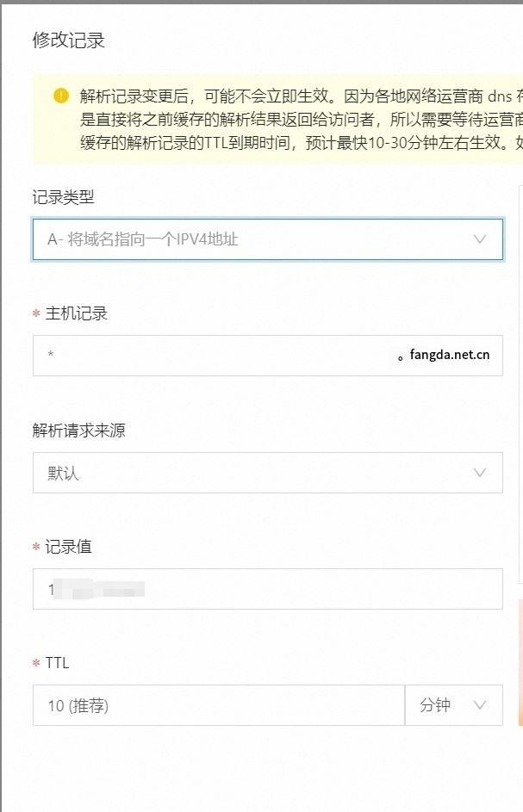The width and height of the screenshot is (523, 812).
Task: Click the 解析请求来源 label
Action: click(78, 430)
